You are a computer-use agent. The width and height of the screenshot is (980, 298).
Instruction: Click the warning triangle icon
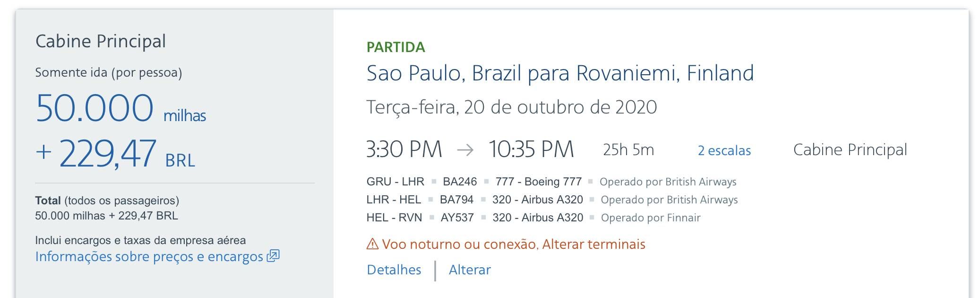coord(373,244)
